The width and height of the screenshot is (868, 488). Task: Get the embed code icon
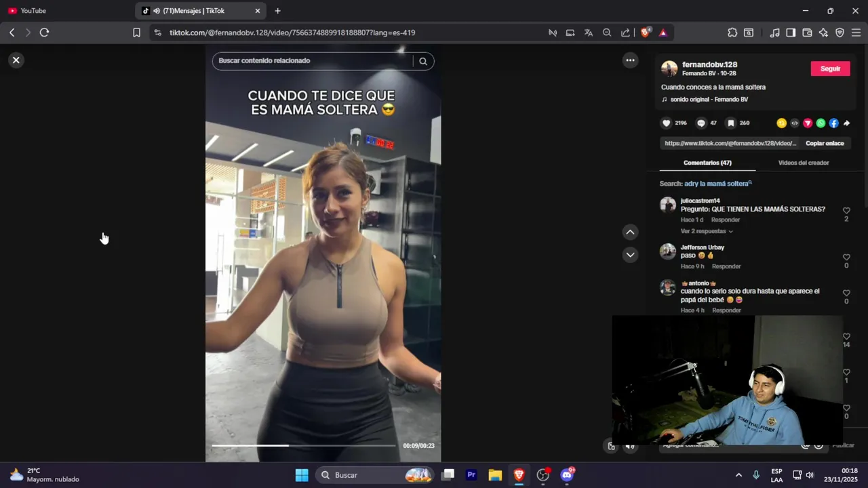point(795,123)
